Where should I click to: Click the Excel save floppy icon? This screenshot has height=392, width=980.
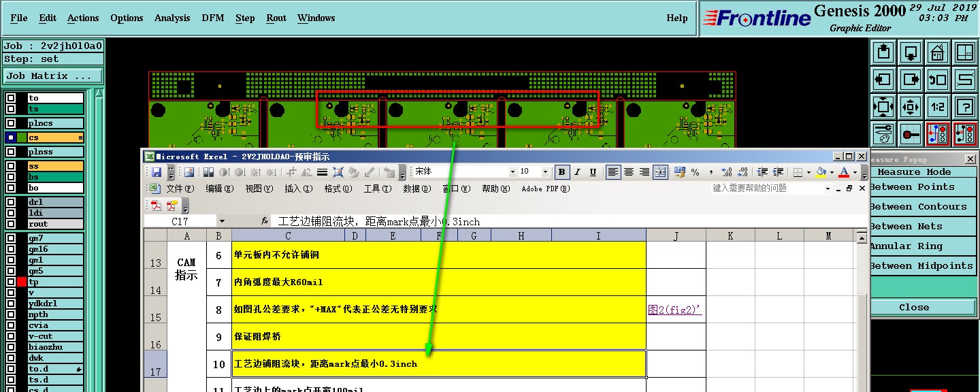[157, 172]
